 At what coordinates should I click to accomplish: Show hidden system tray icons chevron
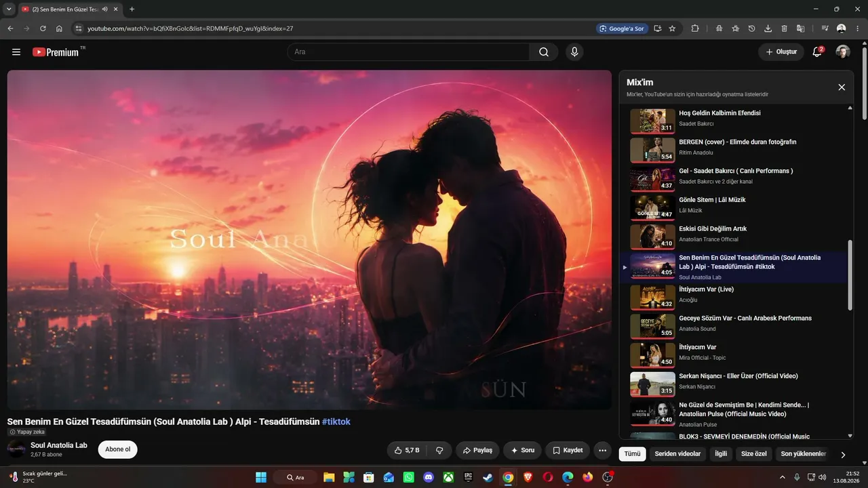pyautogui.click(x=782, y=477)
